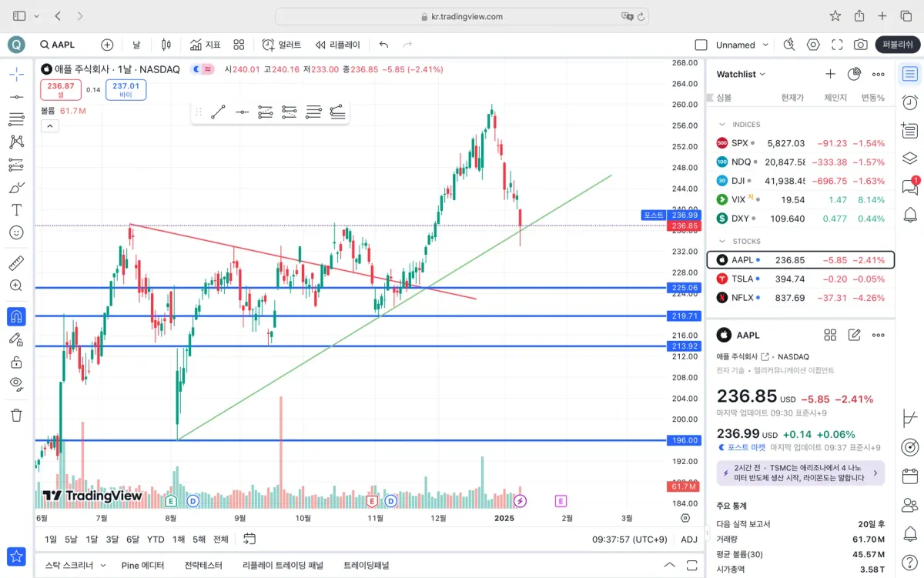
Task: Open the quick search icon in the top toolbar
Action: 788,45
